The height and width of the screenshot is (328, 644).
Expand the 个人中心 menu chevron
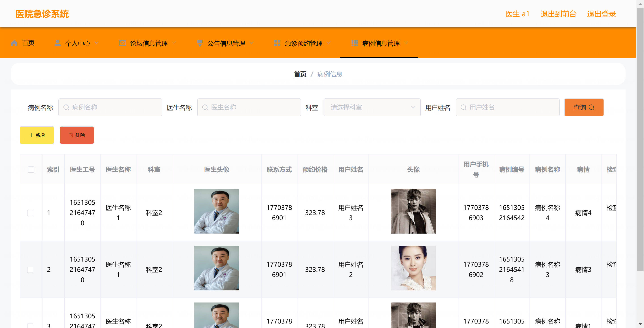tap(97, 43)
